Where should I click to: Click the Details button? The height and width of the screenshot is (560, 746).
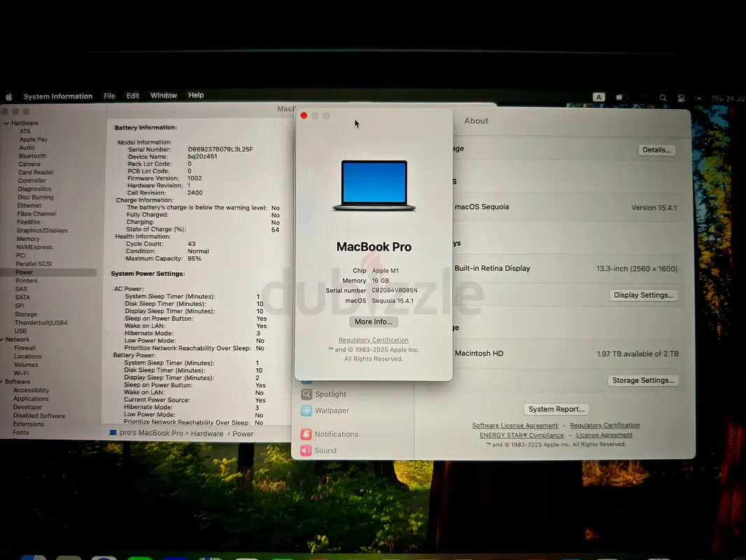point(656,149)
